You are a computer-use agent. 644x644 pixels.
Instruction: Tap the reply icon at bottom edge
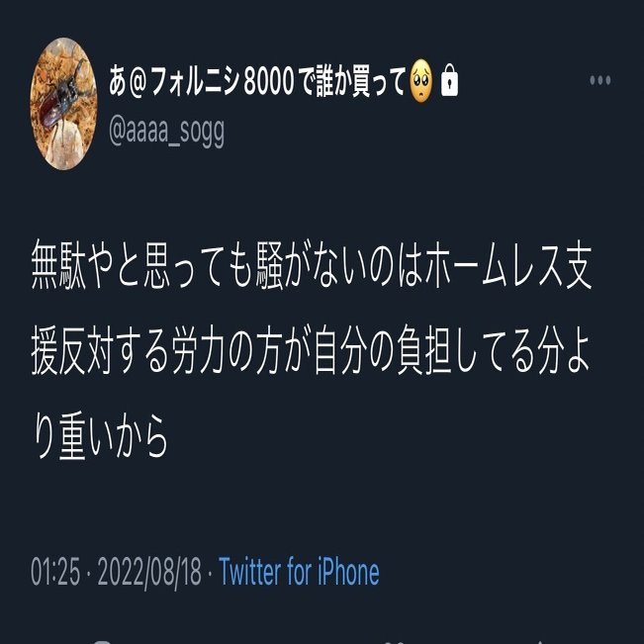[x=101, y=642]
